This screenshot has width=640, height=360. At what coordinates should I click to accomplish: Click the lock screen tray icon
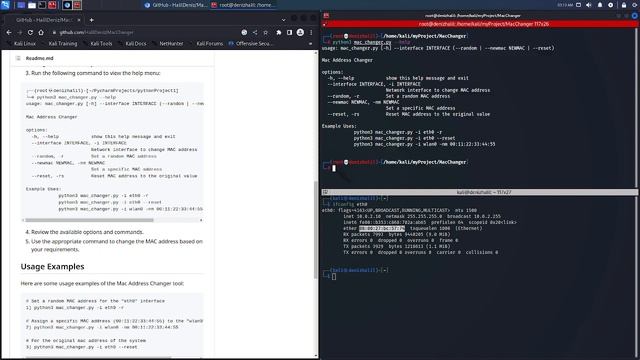point(624,5)
